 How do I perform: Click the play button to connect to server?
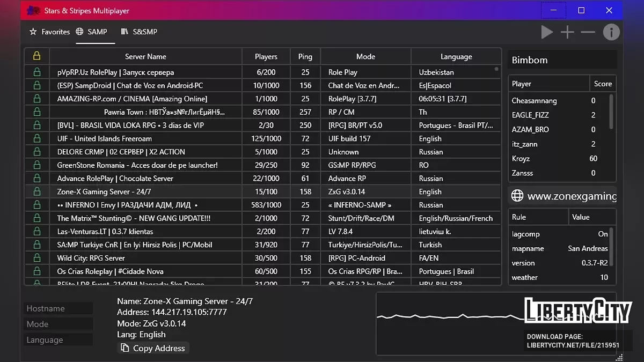pyautogui.click(x=547, y=32)
